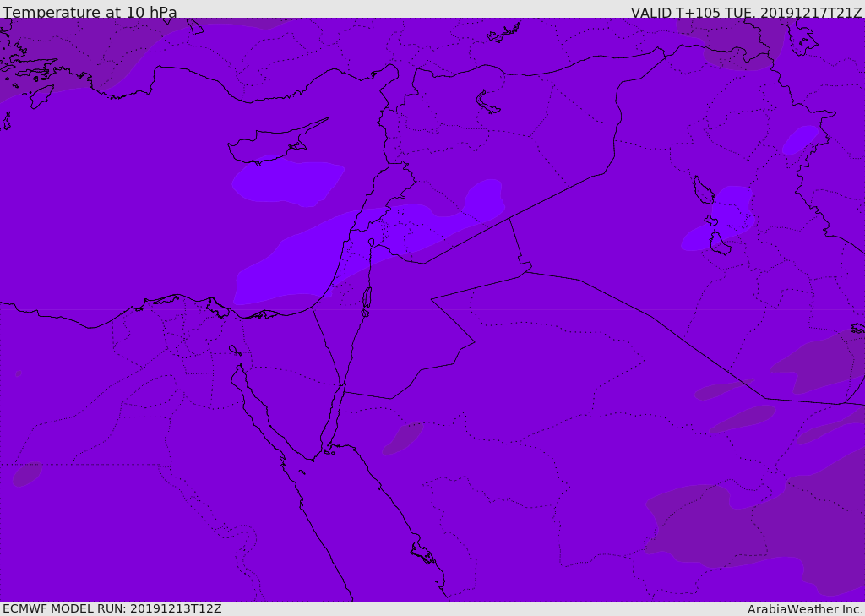Click the 'VALID T+105 TUE. 20191217T21Z' label
The width and height of the screenshot is (865, 616).
(x=747, y=12)
